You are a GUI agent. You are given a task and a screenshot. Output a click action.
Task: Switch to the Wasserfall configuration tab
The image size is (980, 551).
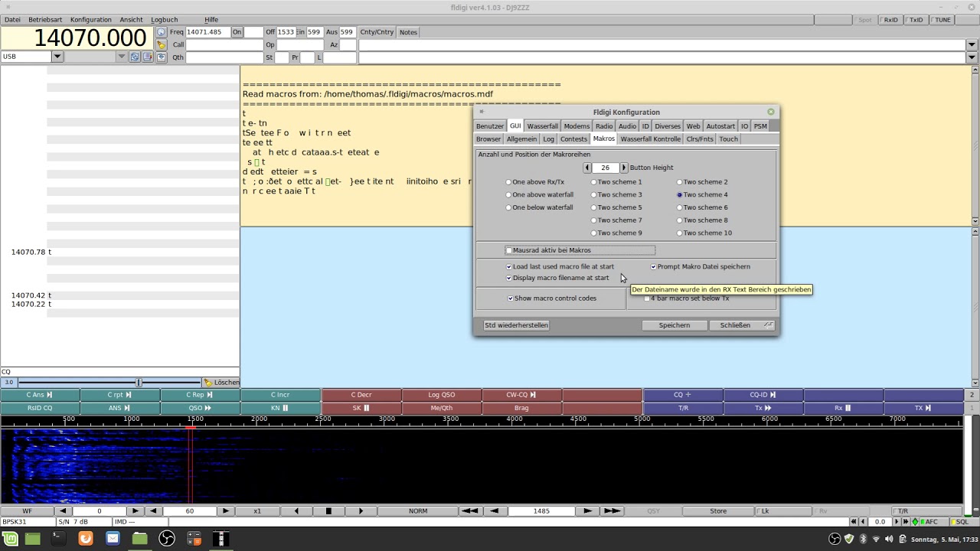[x=543, y=126]
